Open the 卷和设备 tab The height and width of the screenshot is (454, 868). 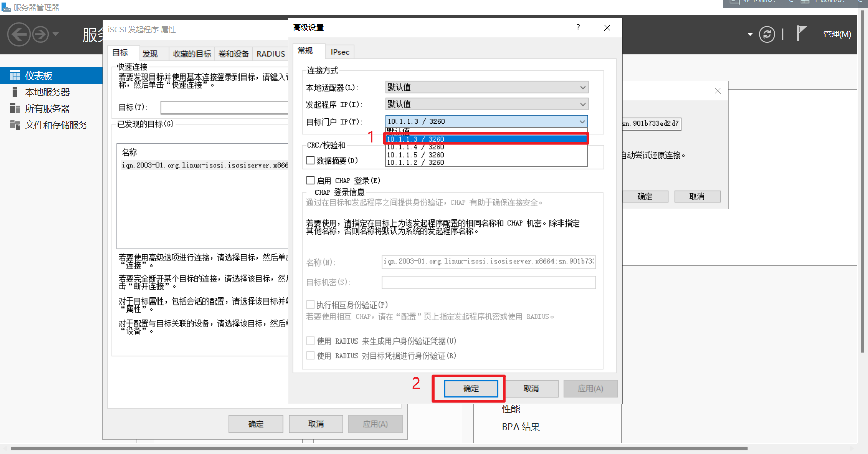(x=233, y=54)
